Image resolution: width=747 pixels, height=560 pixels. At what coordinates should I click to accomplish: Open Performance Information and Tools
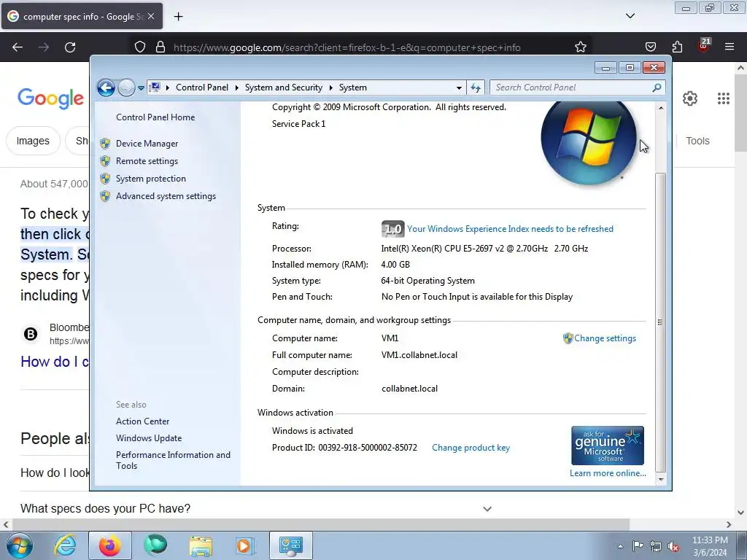point(173,460)
